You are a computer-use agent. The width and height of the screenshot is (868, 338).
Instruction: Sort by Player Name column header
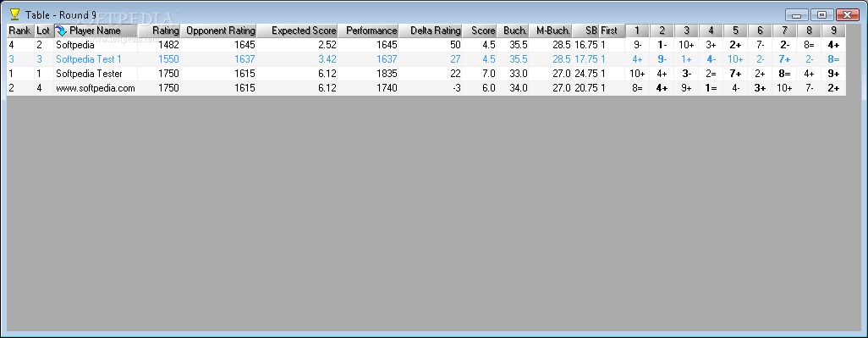click(x=95, y=31)
